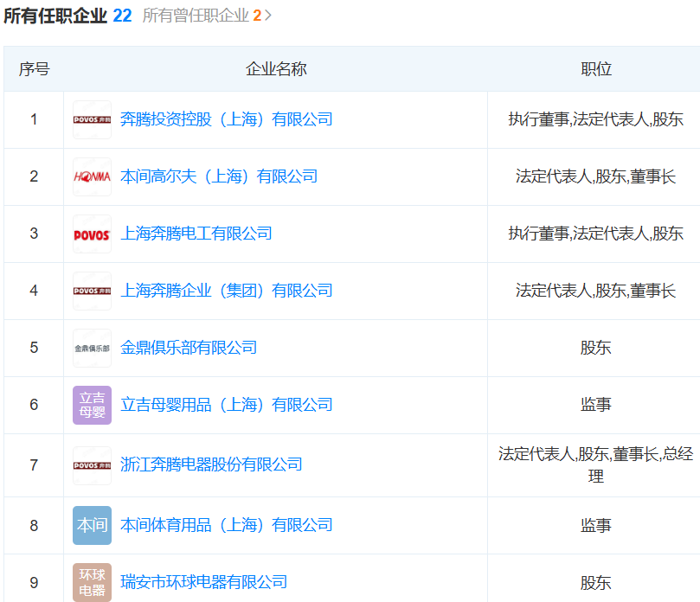Open 金鼎俱乐部有限公司 link
This screenshot has height=602, width=700.
tap(189, 348)
